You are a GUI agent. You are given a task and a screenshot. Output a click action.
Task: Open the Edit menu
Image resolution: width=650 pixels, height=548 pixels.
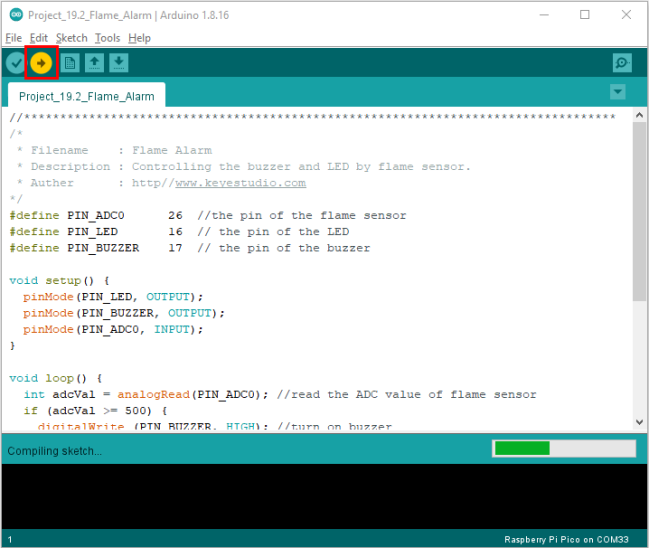(39, 38)
